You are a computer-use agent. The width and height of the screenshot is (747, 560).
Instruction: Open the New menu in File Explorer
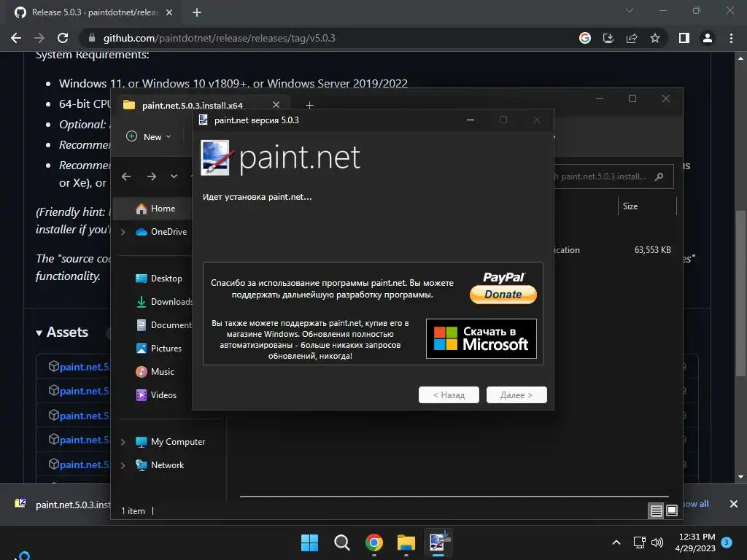point(149,136)
